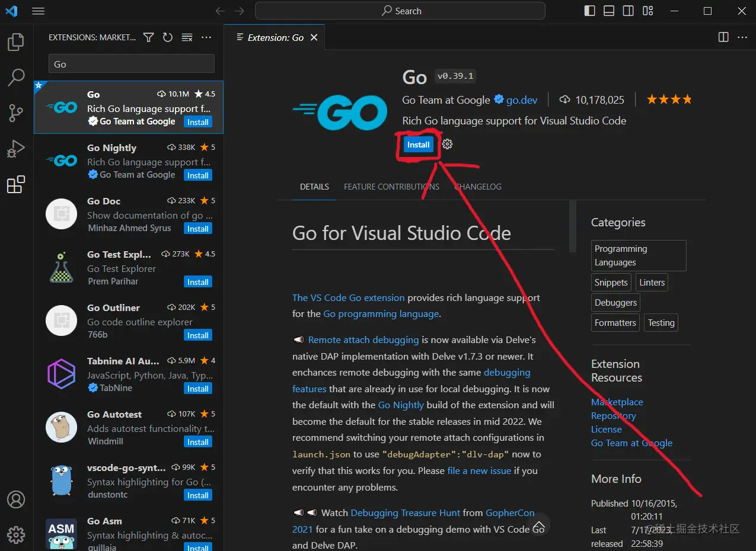Image resolution: width=756 pixels, height=551 pixels.
Task: Open editor More Actions ellipsis
Action: (x=742, y=37)
